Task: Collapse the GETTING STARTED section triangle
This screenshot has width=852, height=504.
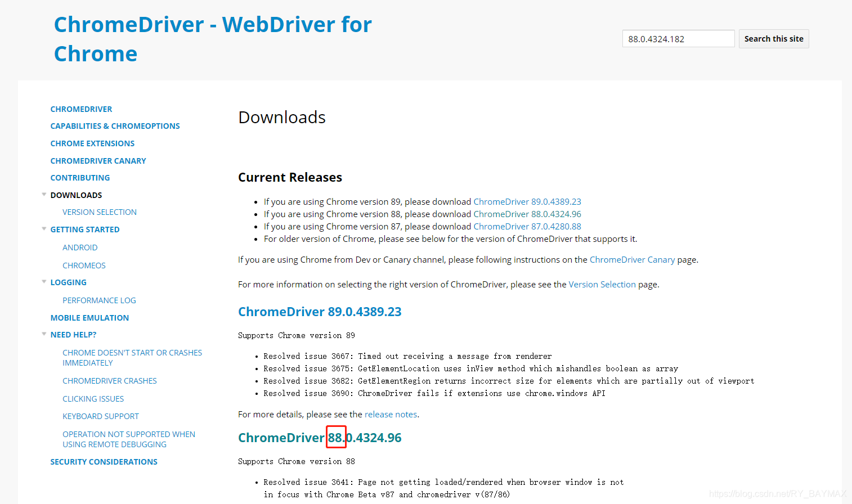Action: coord(44,229)
